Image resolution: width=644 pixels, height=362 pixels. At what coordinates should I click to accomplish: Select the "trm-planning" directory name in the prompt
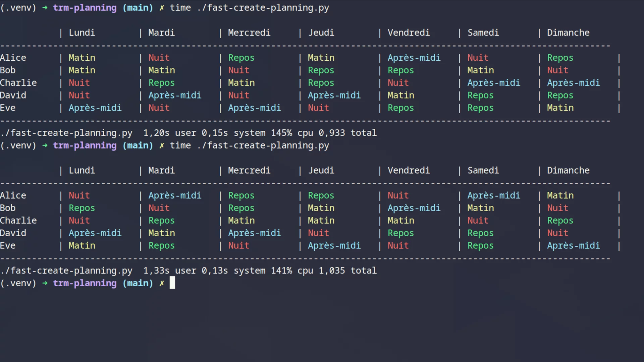point(85,8)
